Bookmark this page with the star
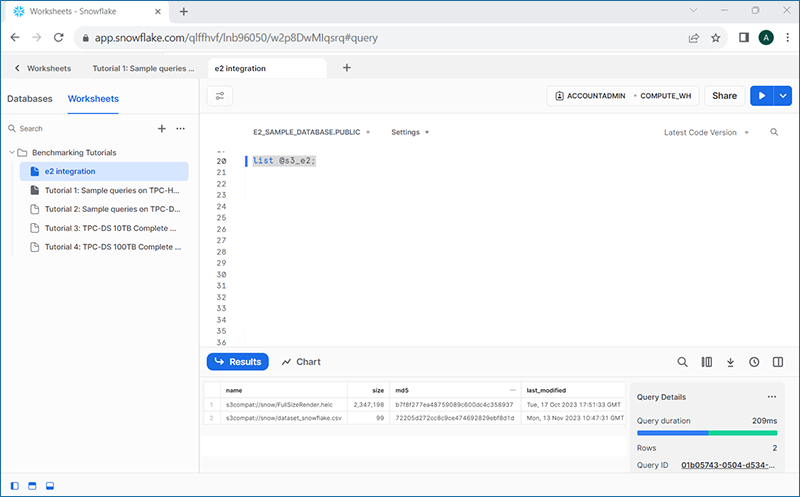 716,38
